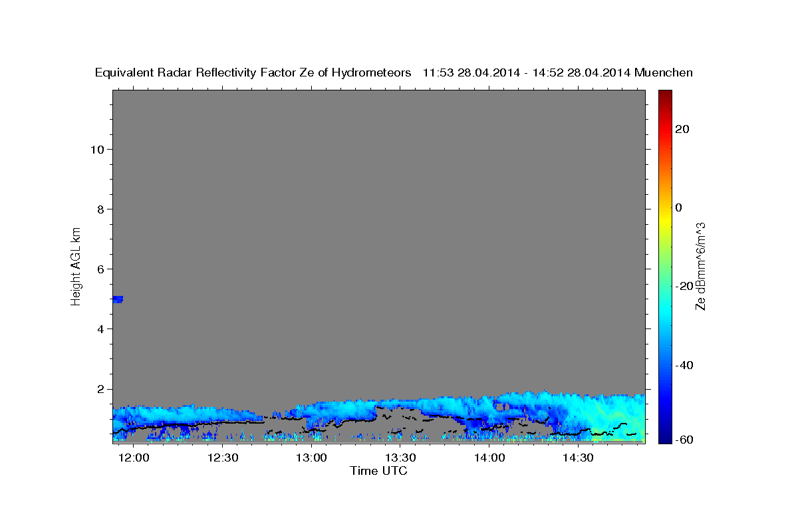This screenshot has width=798, height=532.
Task: Click the '14:00' time tick label
Action: click(489, 458)
